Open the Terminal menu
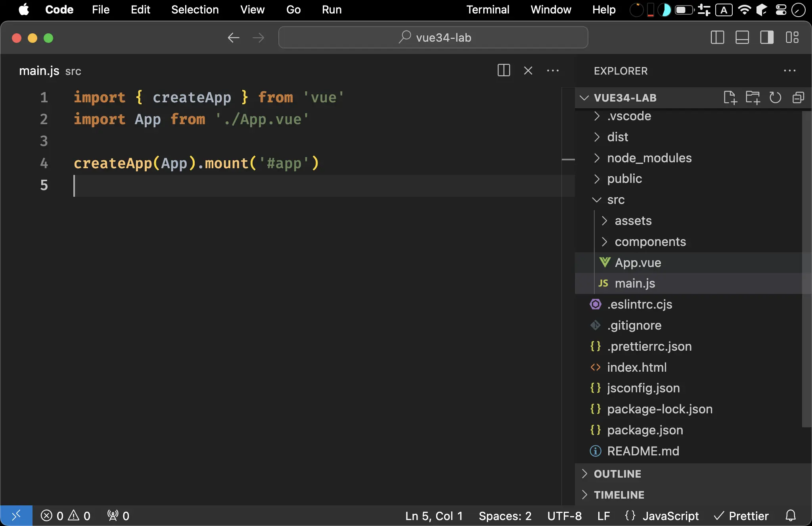 point(488,10)
